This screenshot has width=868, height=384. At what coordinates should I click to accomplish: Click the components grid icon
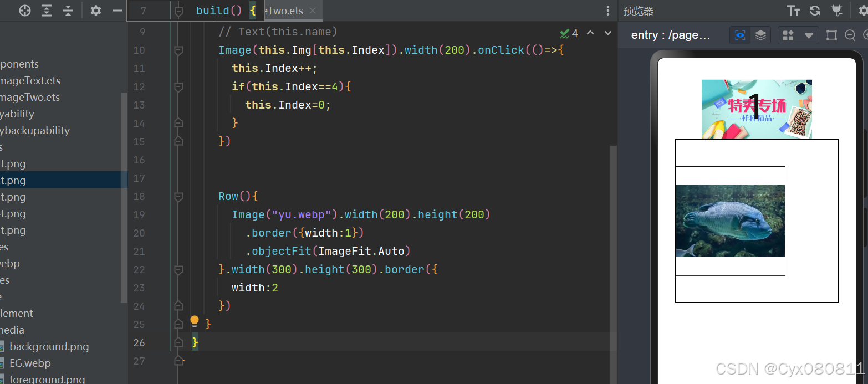[788, 35]
